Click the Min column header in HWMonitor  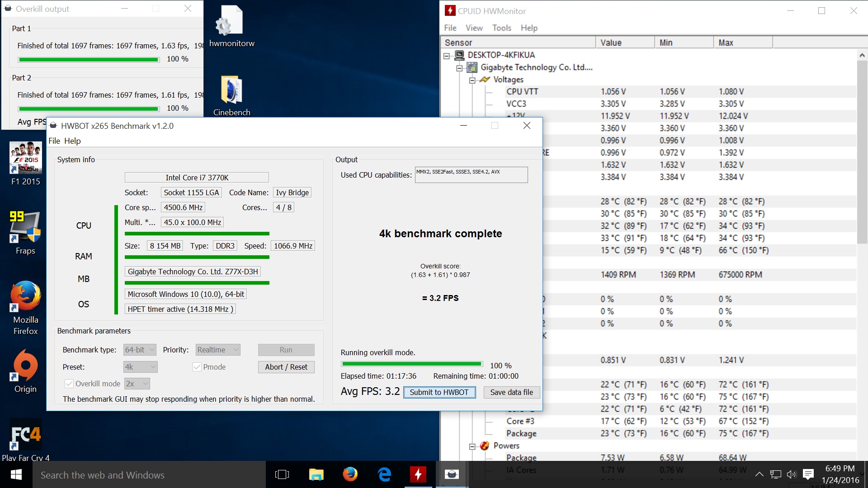tap(684, 42)
